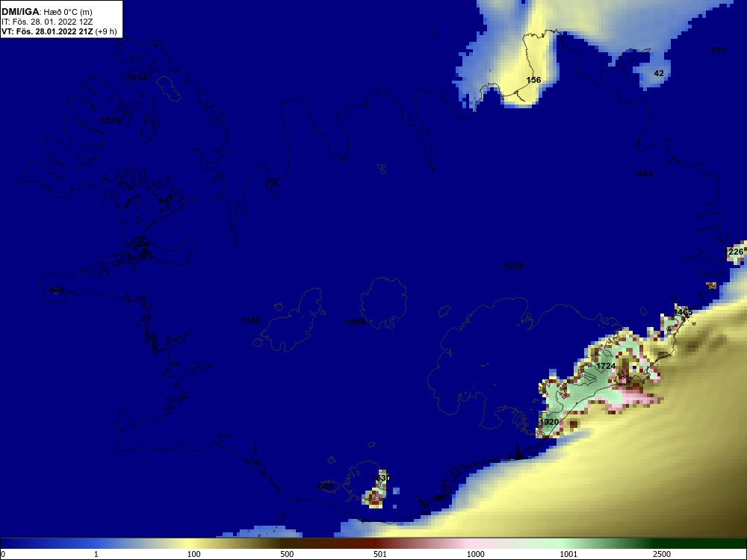Click the title line "DMI/IGA: Hæð 0°C (m)"
This screenshot has width=747, height=560.
[x=47, y=12]
